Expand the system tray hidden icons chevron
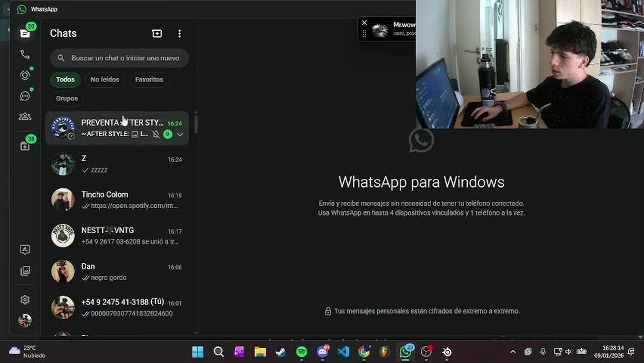The image size is (644, 363). tap(512, 352)
